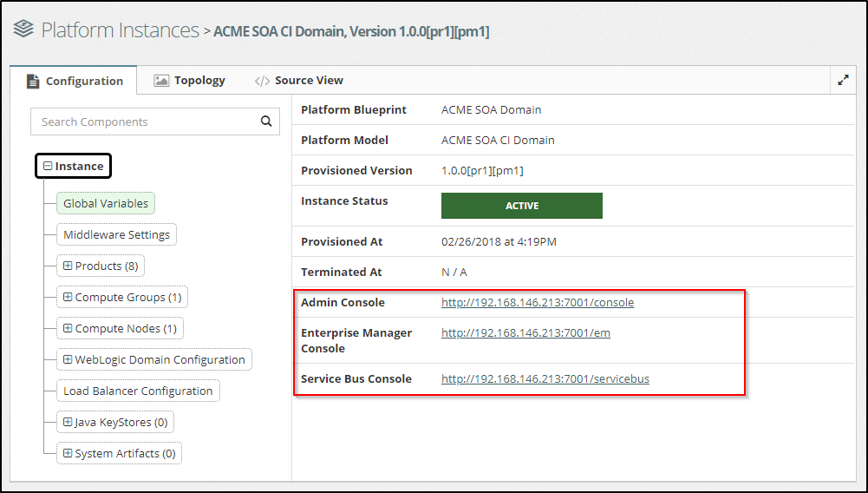Open the Enterprise Manager Console link

525,332
